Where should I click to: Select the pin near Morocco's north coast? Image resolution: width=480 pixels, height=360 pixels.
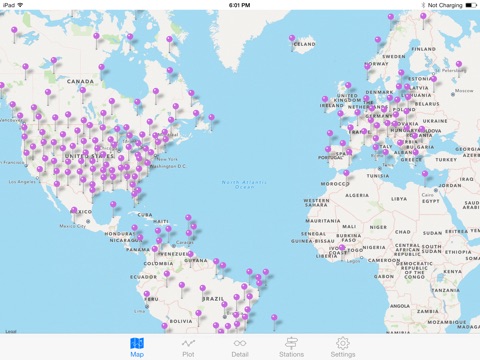tap(346, 173)
